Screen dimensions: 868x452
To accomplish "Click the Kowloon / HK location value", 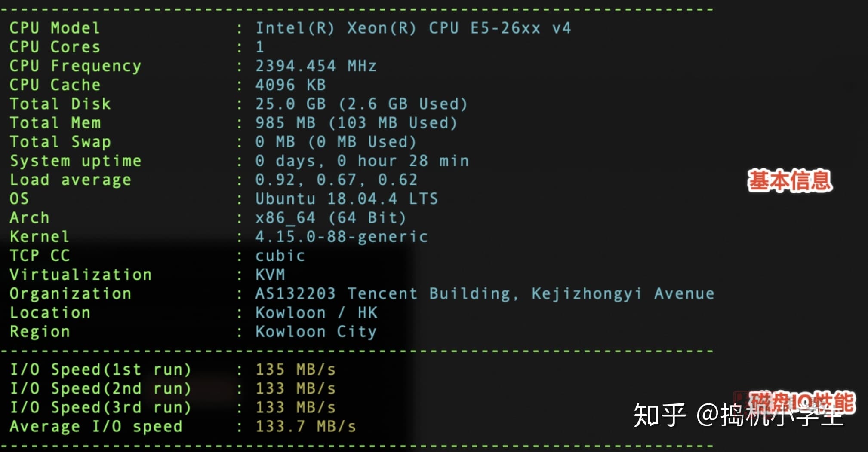I will [317, 312].
